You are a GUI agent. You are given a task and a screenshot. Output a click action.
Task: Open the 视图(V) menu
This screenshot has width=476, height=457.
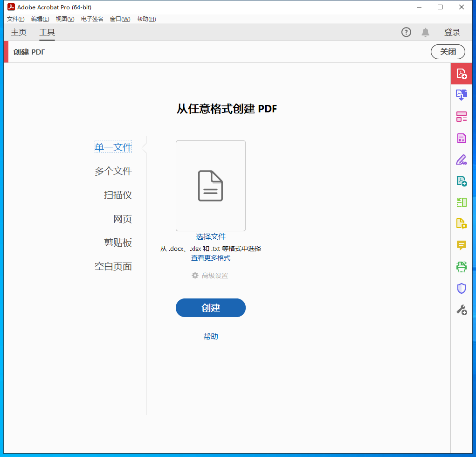[x=65, y=19]
